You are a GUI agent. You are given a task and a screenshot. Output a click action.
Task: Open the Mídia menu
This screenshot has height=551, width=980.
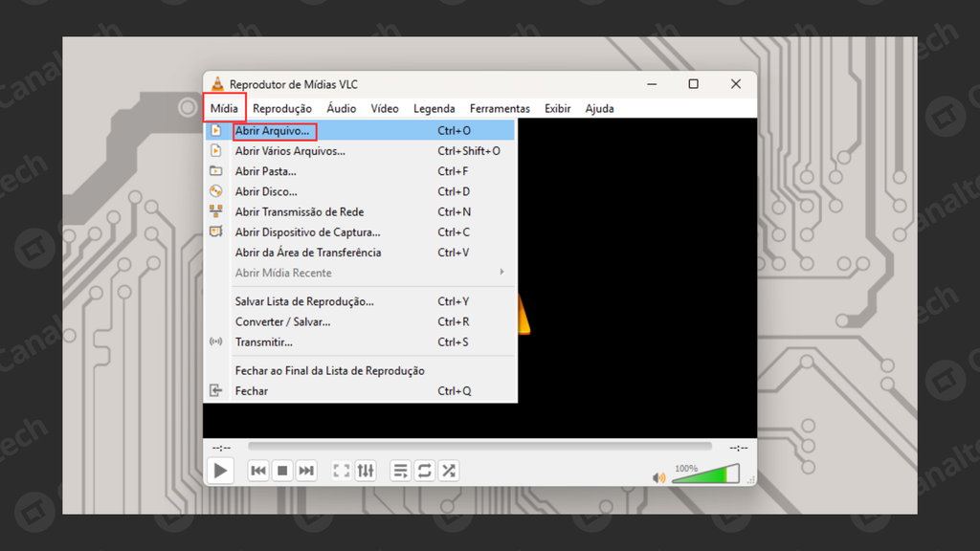tap(224, 109)
